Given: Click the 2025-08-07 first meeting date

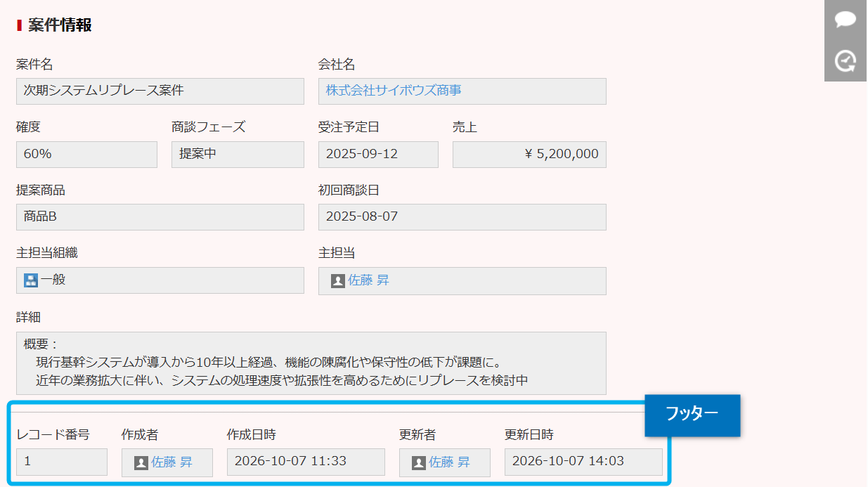Looking at the screenshot, I should [x=362, y=216].
